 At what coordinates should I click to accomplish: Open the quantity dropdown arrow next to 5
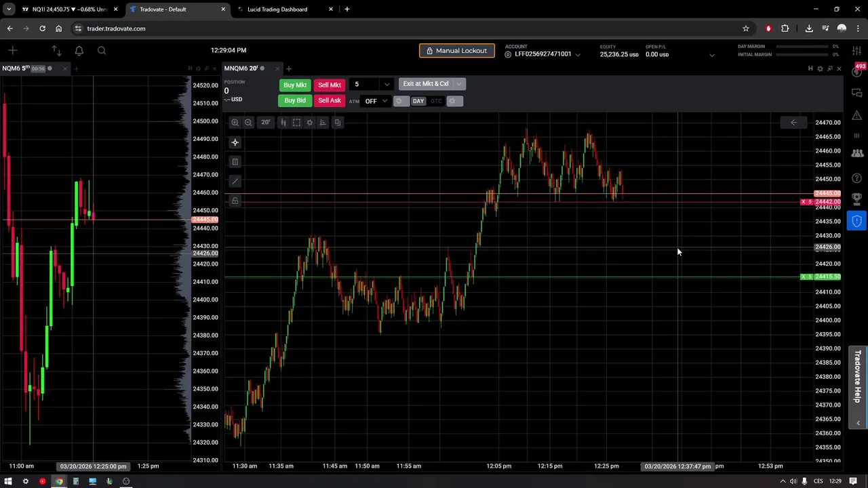387,85
